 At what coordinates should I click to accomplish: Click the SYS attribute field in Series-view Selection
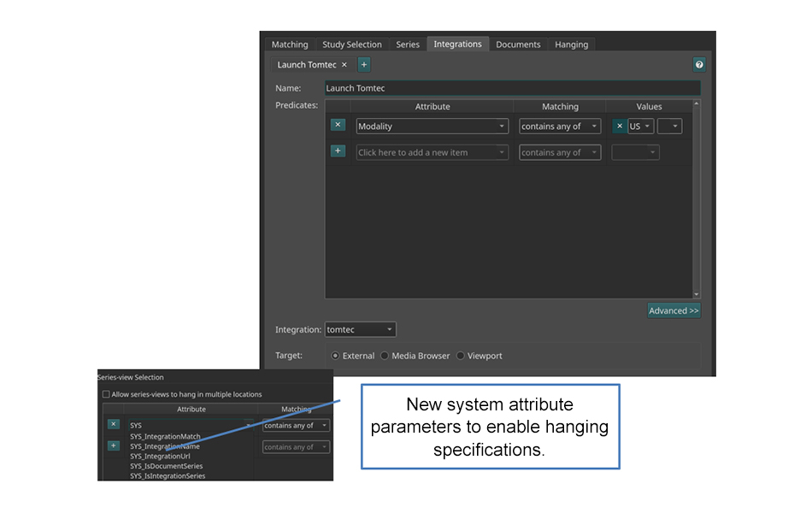pos(191,425)
